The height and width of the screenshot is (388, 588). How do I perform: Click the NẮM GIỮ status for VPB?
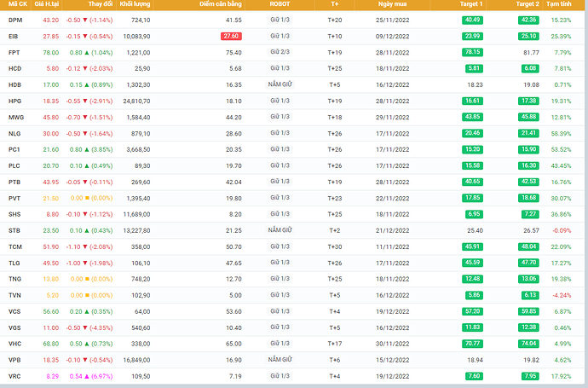point(280,360)
